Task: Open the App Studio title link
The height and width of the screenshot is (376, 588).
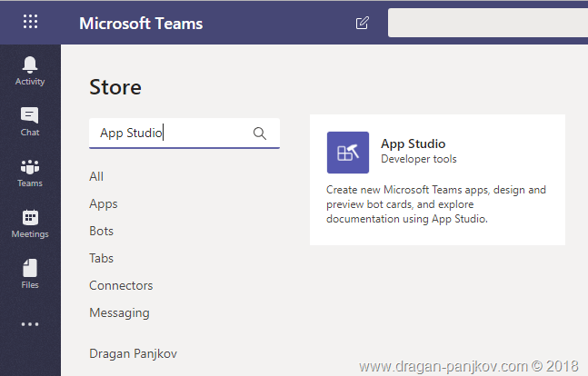Action: (x=413, y=143)
